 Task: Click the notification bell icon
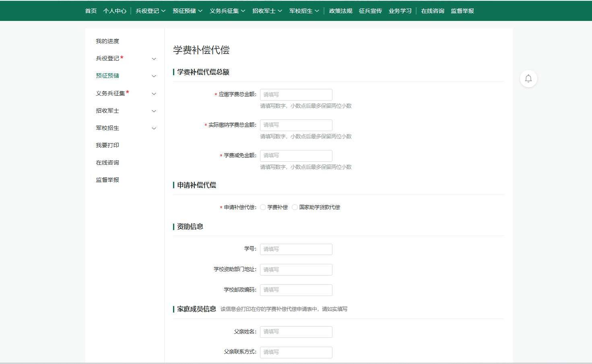click(528, 78)
